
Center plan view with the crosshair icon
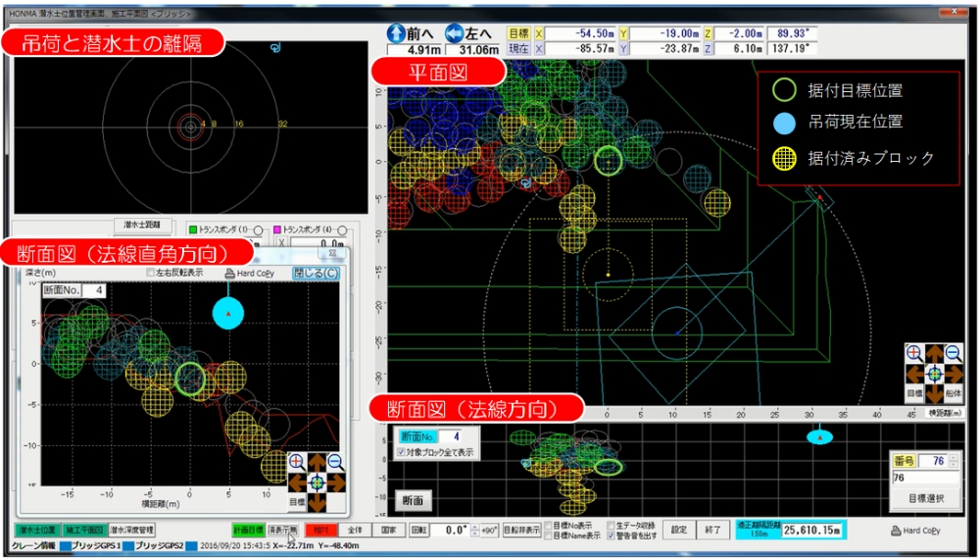click(x=934, y=374)
